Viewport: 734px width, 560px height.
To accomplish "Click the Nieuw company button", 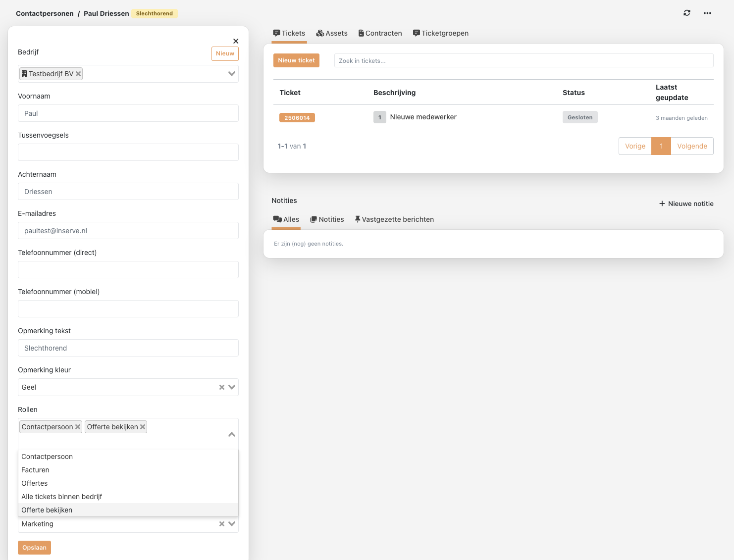I will (x=225, y=53).
